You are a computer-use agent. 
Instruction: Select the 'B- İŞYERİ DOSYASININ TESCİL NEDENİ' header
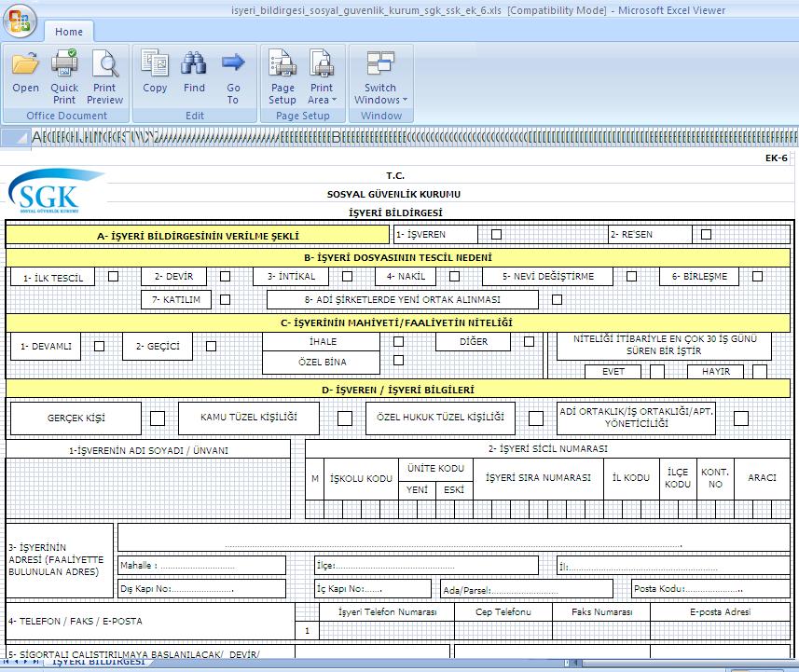(x=398, y=258)
